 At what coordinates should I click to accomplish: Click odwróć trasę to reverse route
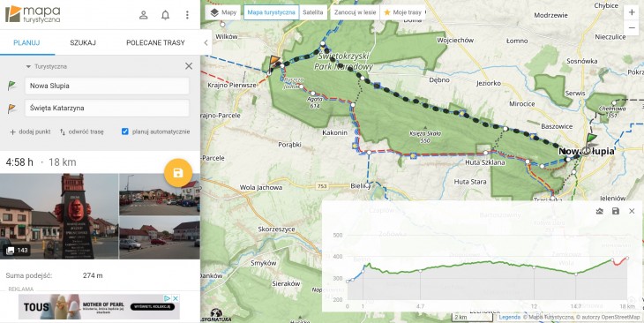(82, 131)
